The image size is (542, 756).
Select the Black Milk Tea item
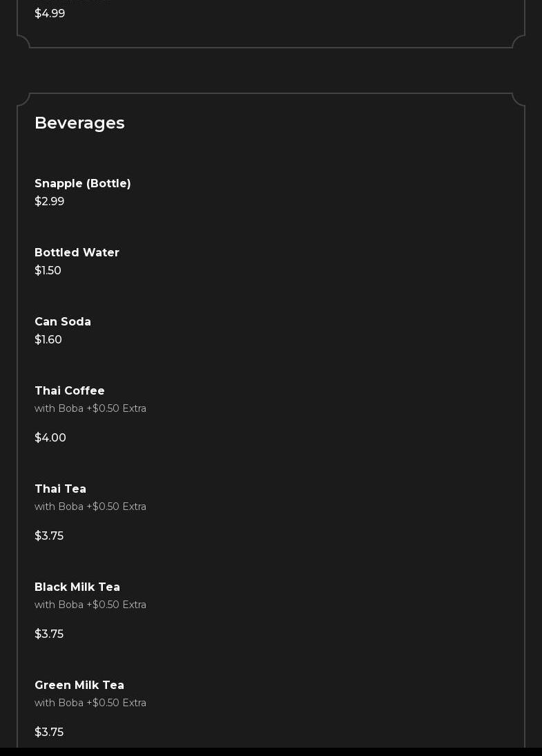[77, 587]
